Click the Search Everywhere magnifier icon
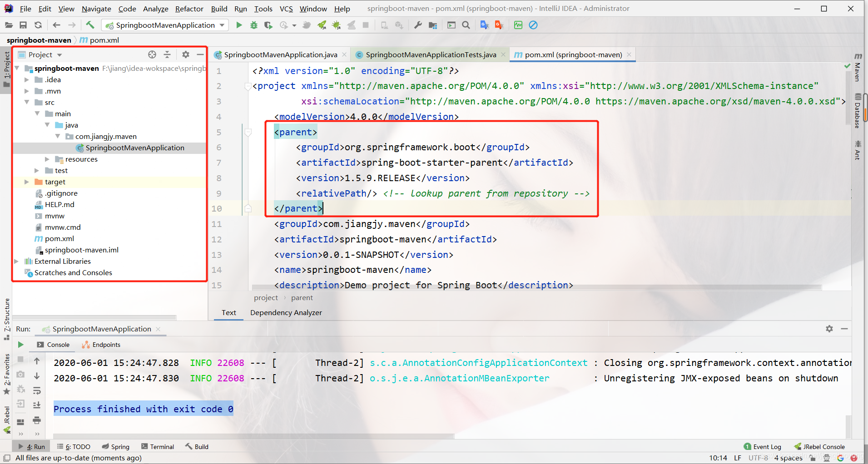The image size is (868, 464). pyautogui.click(x=466, y=25)
